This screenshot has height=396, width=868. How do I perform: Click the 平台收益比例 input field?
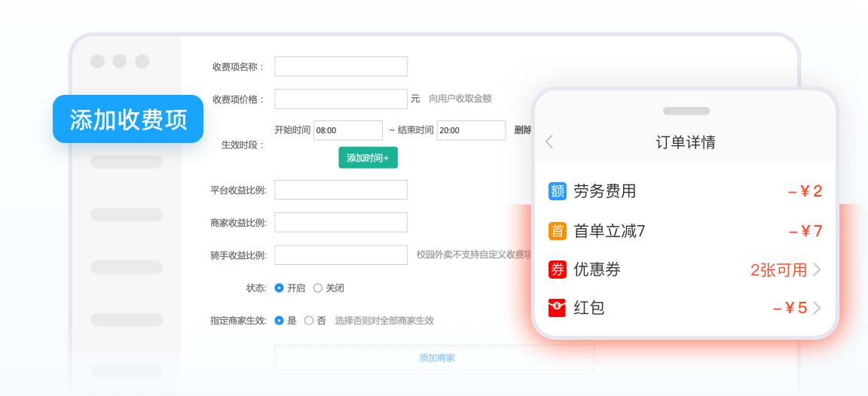tap(341, 190)
